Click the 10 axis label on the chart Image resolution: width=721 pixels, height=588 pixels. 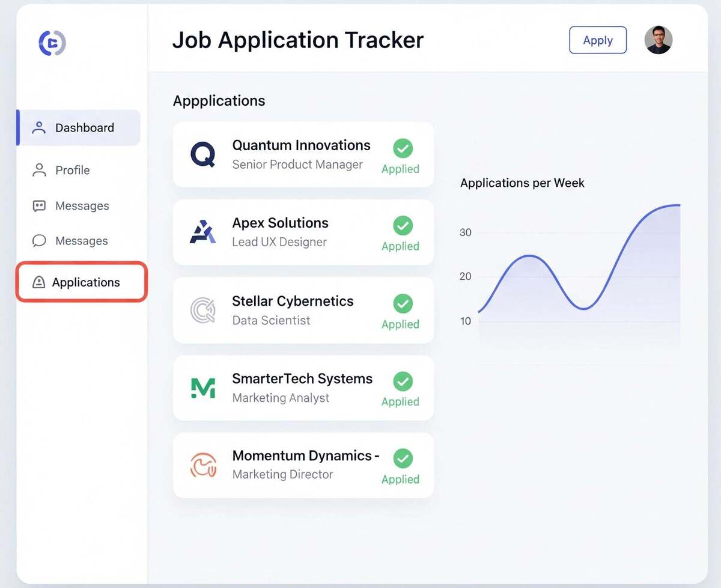pyautogui.click(x=466, y=321)
